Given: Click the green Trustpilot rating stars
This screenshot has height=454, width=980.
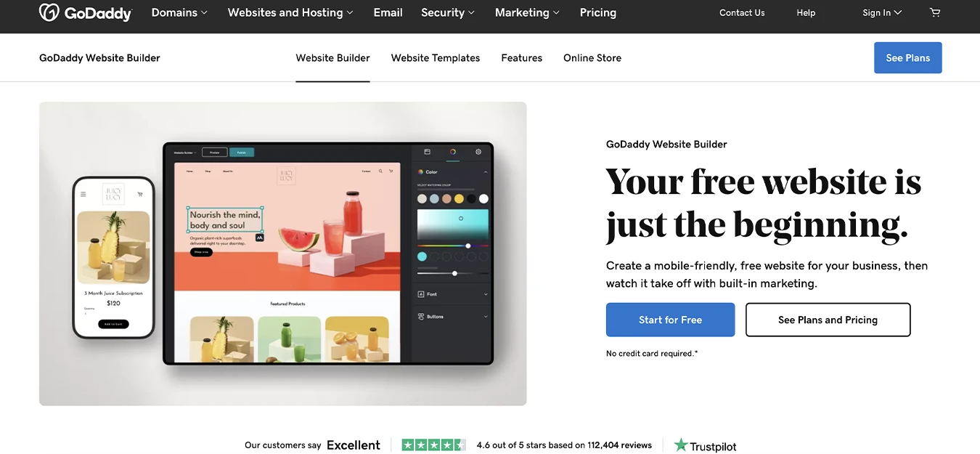Looking at the screenshot, I should point(433,445).
